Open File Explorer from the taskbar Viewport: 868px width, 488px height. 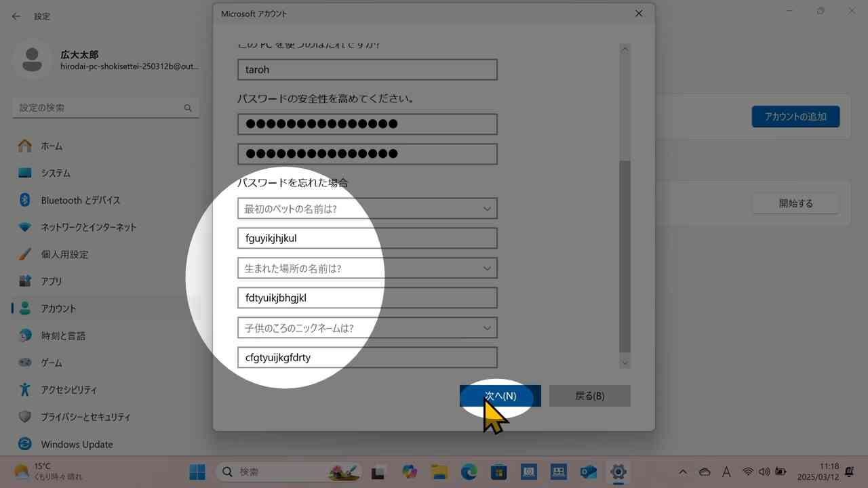coord(439,472)
